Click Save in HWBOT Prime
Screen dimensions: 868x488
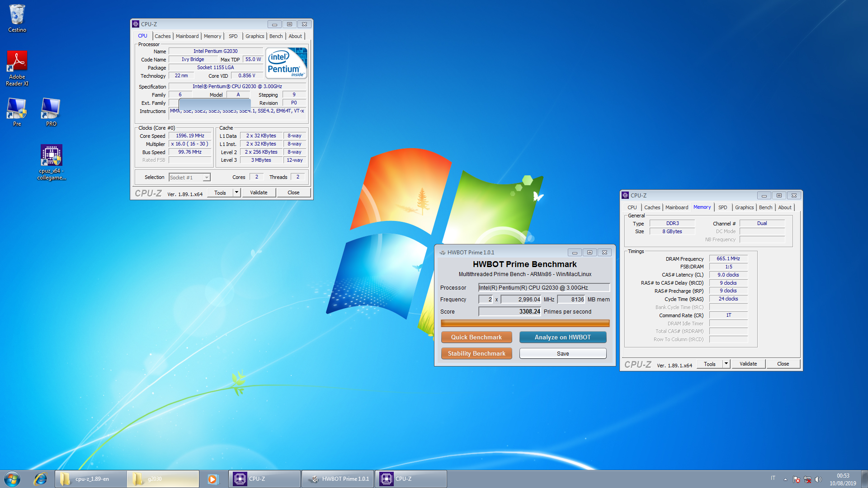coord(563,353)
